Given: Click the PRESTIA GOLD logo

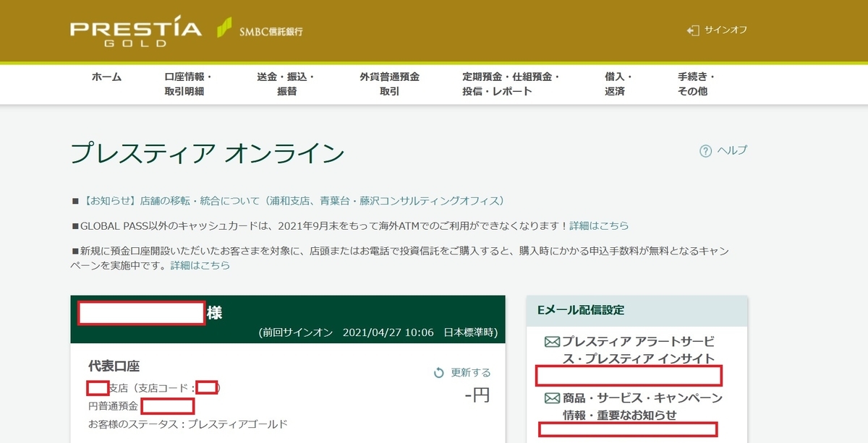Looking at the screenshot, I should click(136, 32).
